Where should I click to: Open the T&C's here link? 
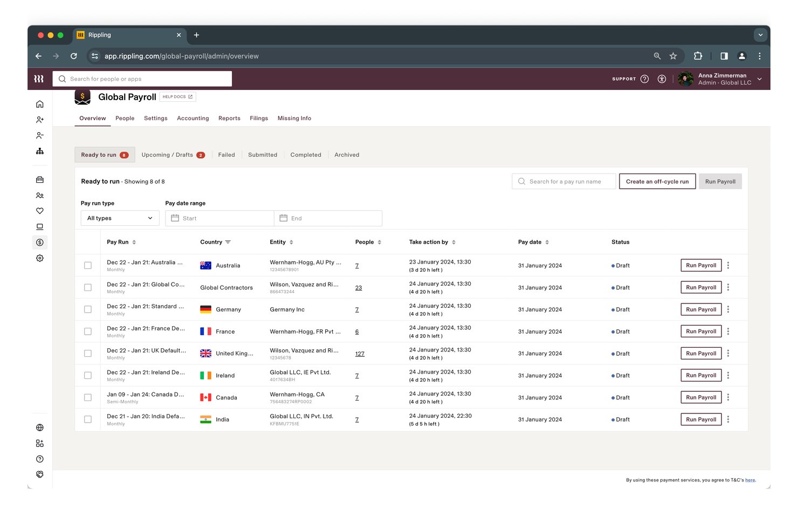click(750, 480)
